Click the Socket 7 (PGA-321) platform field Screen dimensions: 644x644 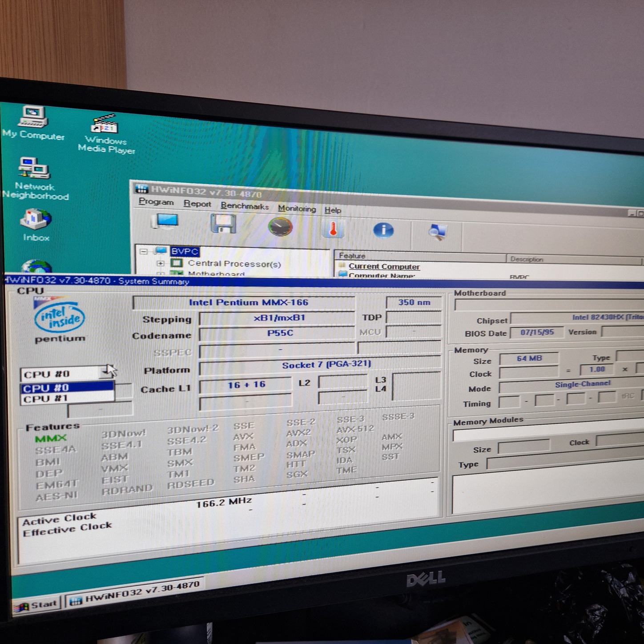tap(319, 365)
